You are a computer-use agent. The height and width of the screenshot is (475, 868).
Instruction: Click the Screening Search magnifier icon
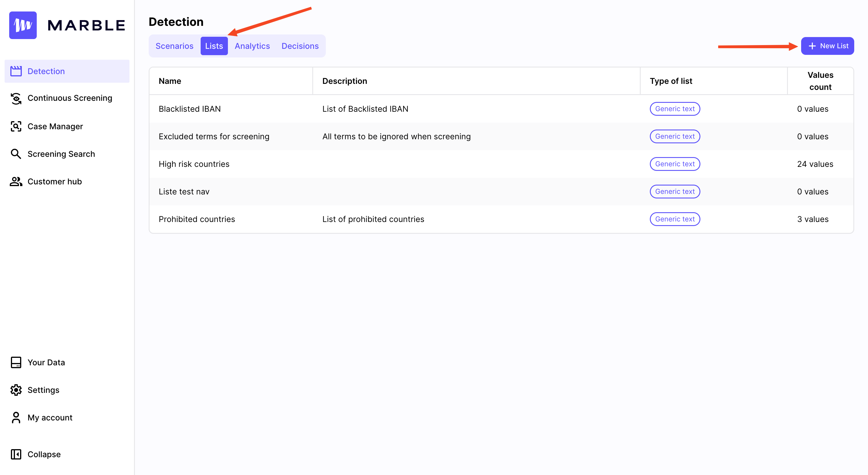pos(16,154)
